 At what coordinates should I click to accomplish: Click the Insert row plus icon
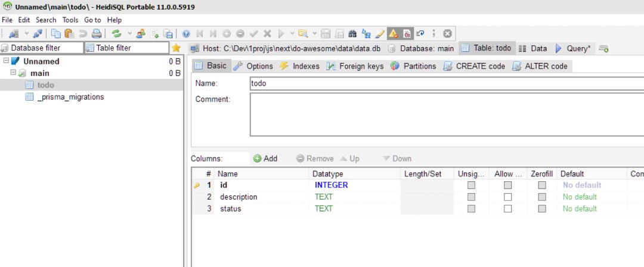click(227, 33)
